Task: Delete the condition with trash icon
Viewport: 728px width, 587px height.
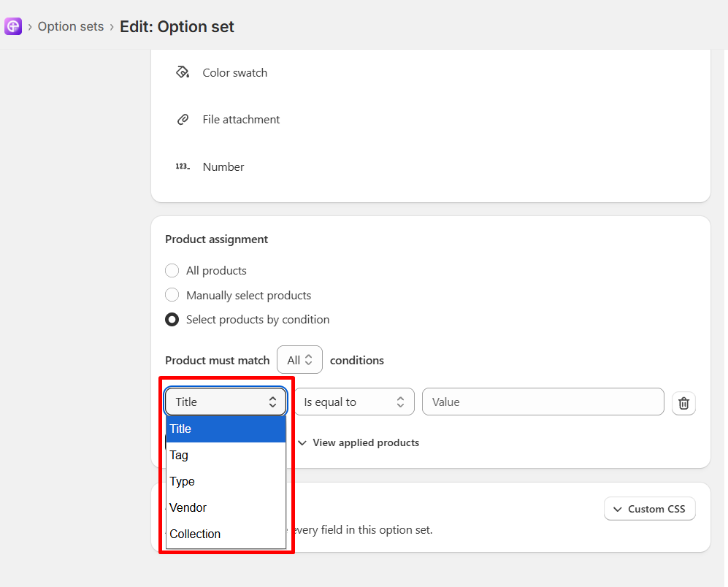Action: (683, 403)
